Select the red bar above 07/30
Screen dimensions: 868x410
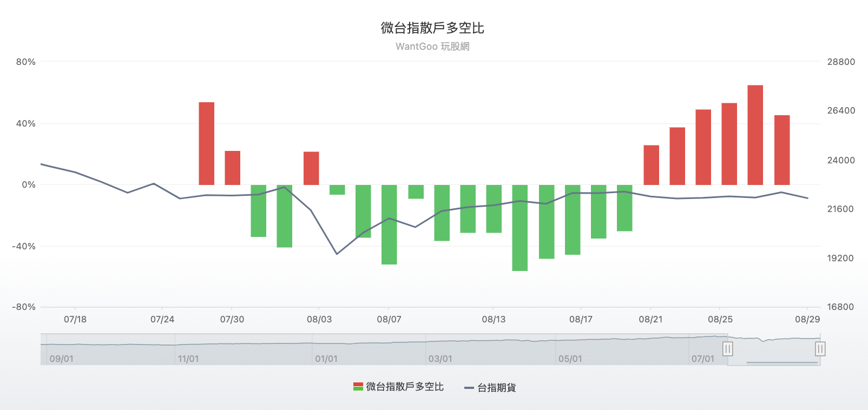tap(233, 168)
